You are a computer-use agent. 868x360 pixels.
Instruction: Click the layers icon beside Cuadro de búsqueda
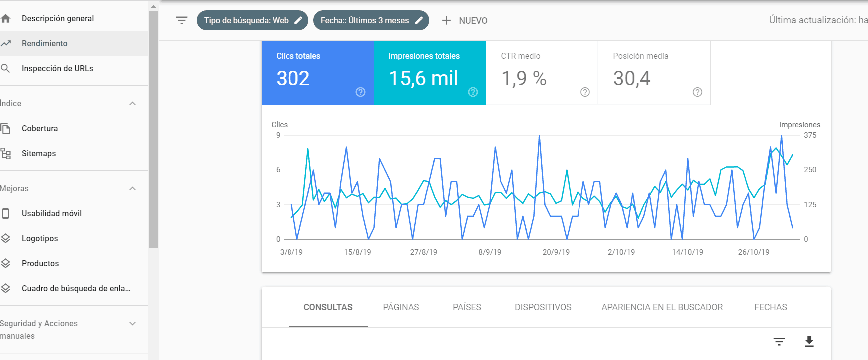(6, 288)
